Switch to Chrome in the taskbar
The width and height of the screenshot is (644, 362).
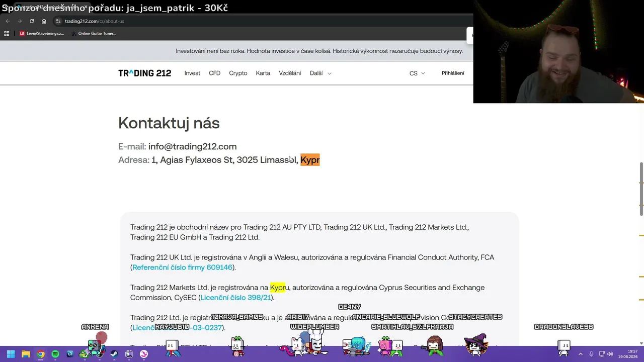[40, 354]
